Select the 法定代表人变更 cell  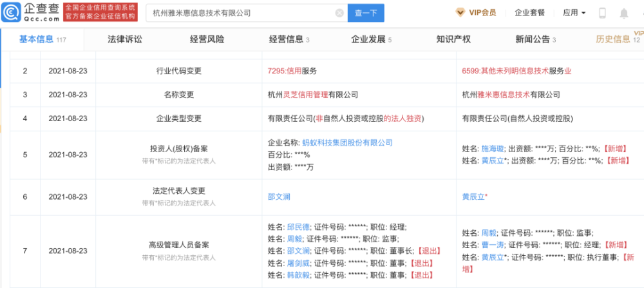tap(178, 197)
